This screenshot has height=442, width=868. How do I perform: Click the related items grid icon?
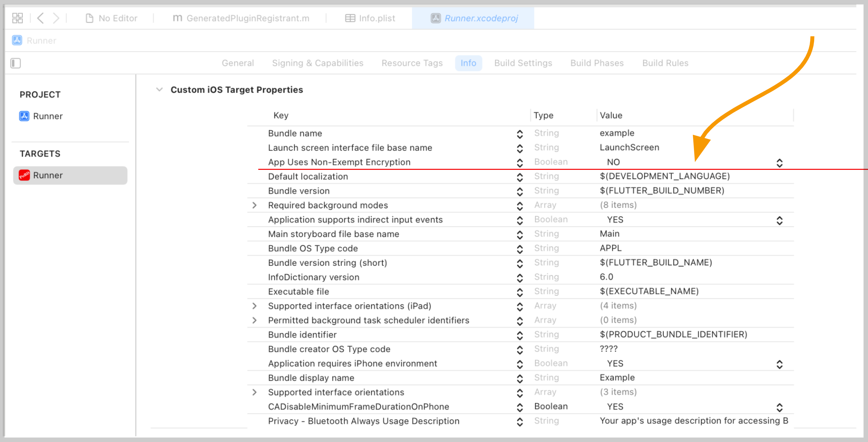pos(17,18)
